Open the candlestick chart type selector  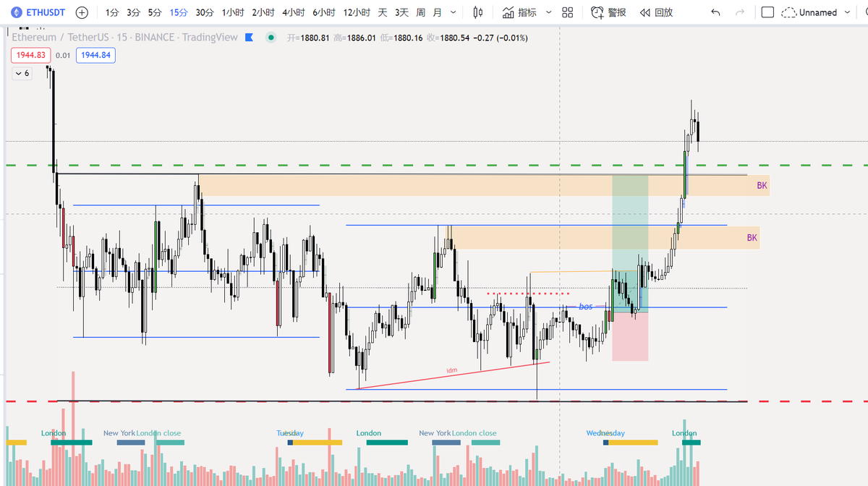[477, 12]
